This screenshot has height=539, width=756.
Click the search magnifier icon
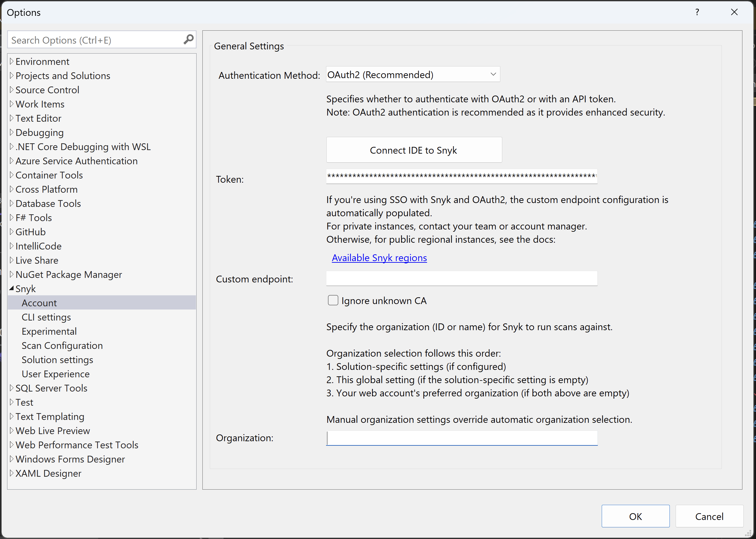188,39
